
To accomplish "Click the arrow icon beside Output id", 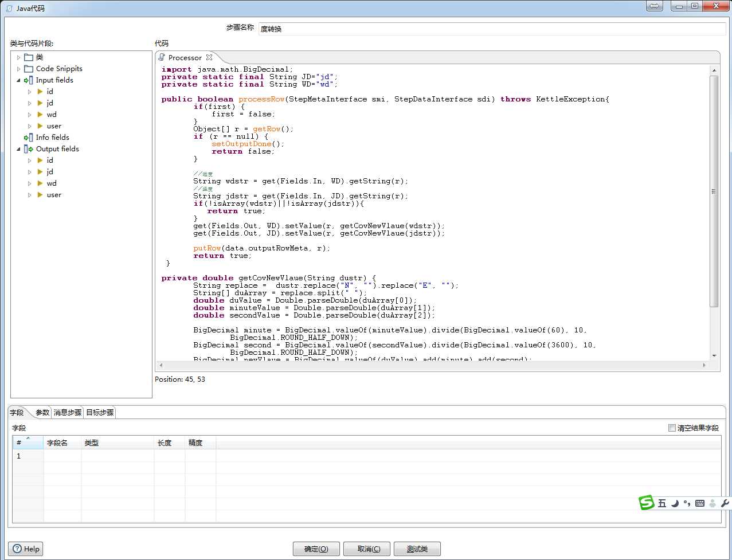I will click(x=40, y=160).
